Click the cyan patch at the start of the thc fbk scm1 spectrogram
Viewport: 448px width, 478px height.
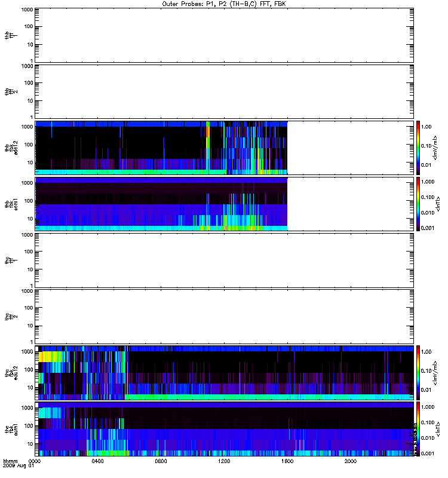tap(49, 413)
